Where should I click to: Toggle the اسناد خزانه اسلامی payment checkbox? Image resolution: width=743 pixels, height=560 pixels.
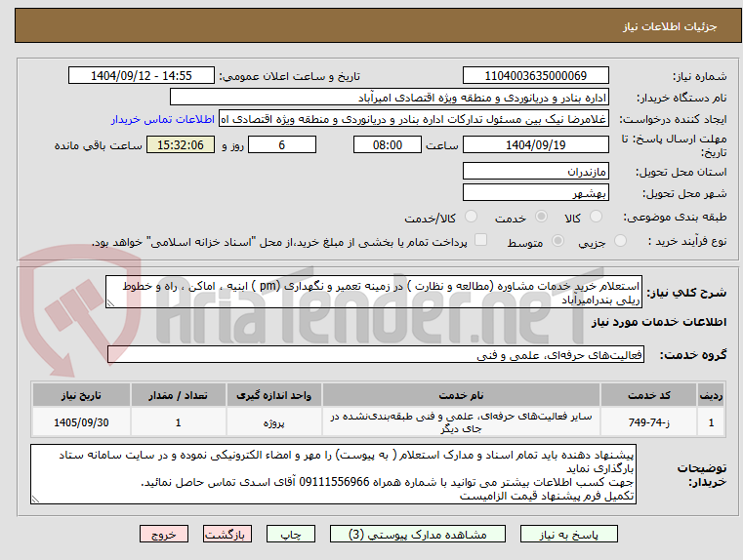[481, 240]
